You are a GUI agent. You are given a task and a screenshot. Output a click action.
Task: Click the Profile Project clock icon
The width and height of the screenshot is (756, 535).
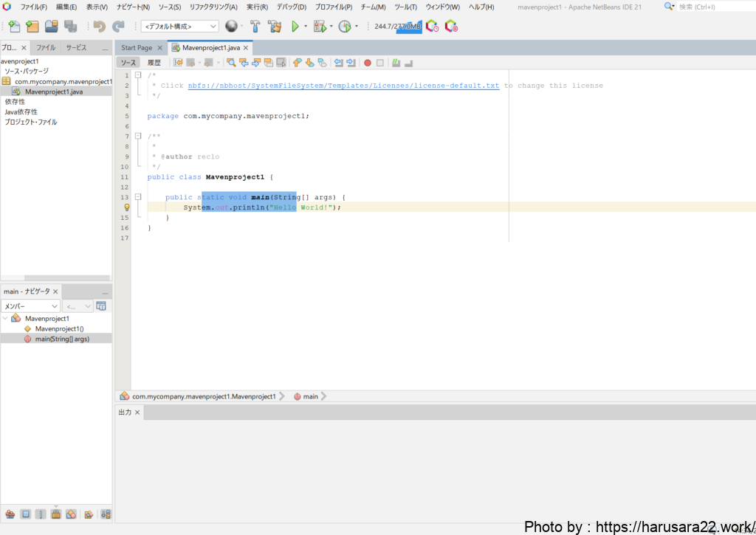coord(344,27)
